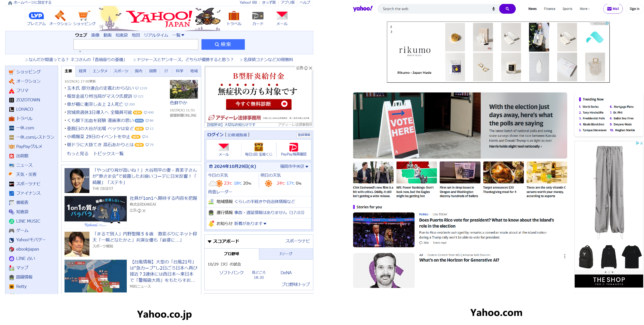The image size is (644, 325).
Task: Open 雨雲レーダー link
Action: pos(220,192)
